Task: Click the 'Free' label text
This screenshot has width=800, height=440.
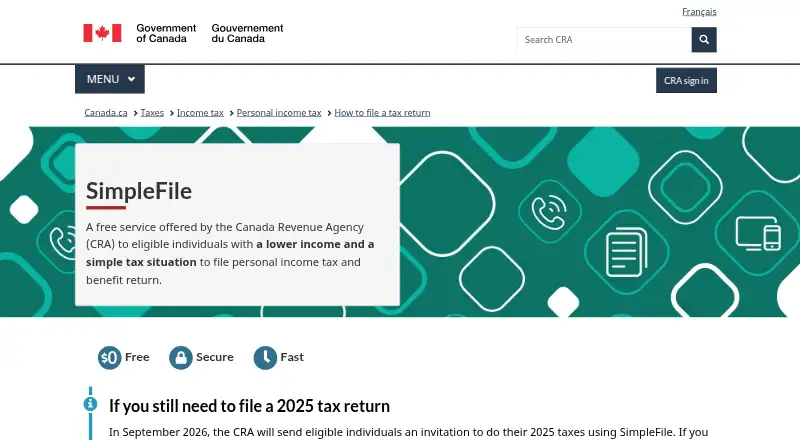Action: (x=137, y=357)
